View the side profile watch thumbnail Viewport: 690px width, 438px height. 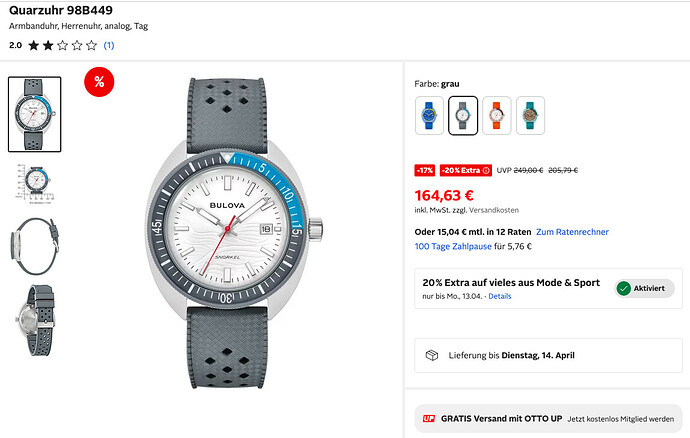(x=35, y=245)
